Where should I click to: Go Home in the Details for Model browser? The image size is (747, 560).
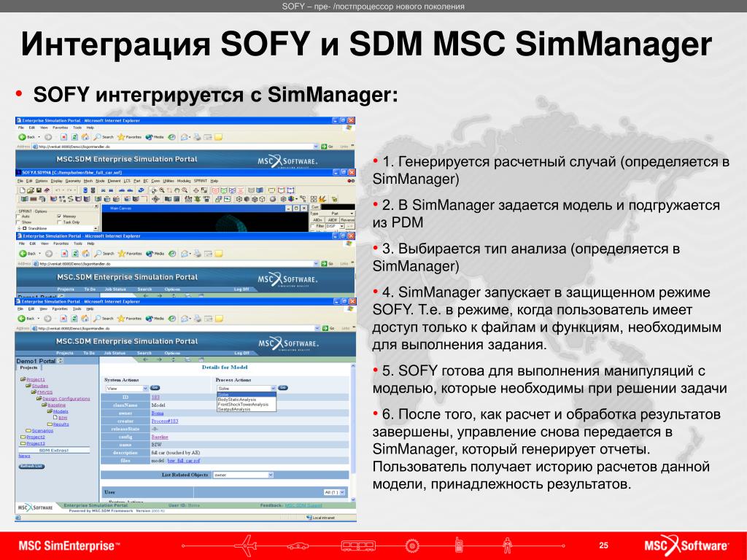(85, 318)
